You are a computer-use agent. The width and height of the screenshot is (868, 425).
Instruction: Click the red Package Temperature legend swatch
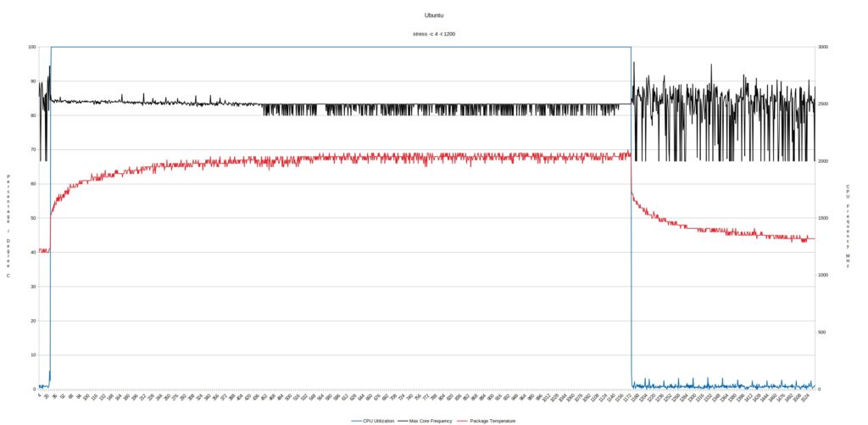coord(463,420)
